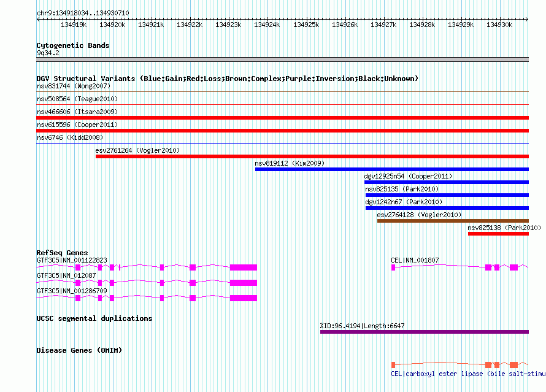Open variant nsv508564 (Teague2010) label

(77, 99)
